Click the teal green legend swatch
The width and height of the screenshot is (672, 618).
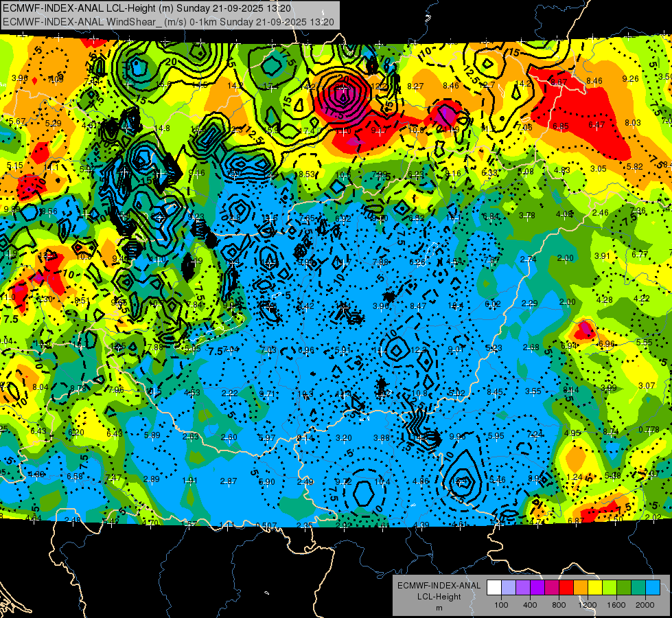point(638,588)
